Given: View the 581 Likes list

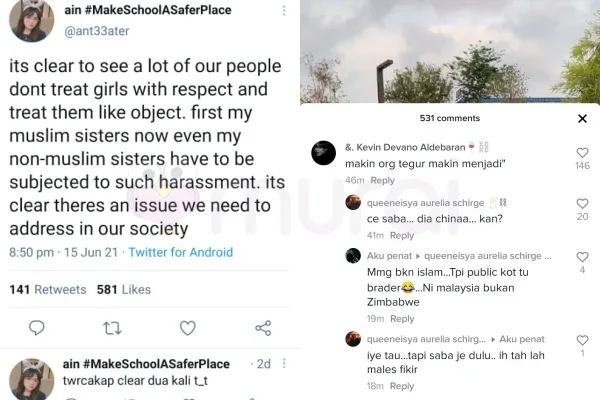Looking at the screenshot, I should click(x=123, y=290).
